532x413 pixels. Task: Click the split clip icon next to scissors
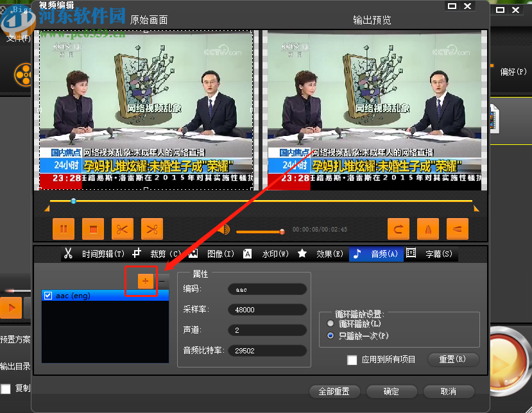pyautogui.click(x=153, y=229)
